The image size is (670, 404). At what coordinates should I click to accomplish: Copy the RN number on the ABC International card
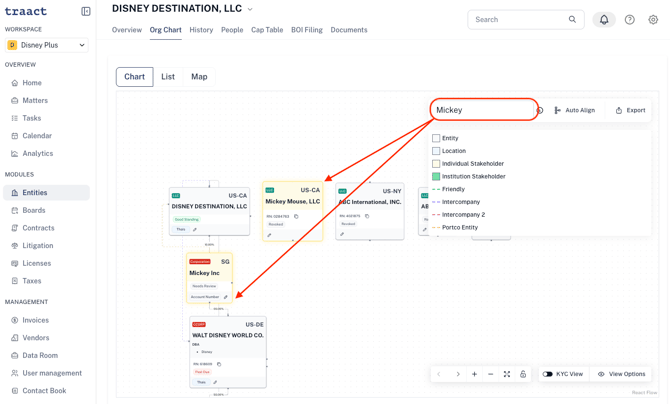(x=367, y=216)
